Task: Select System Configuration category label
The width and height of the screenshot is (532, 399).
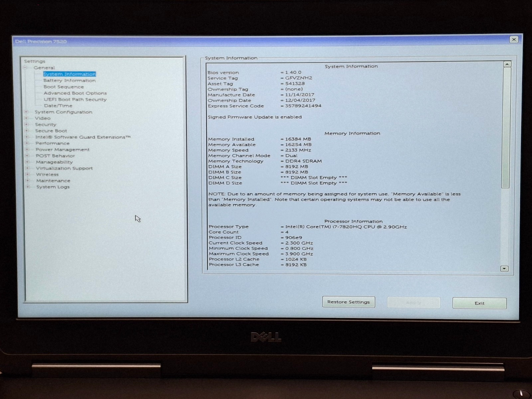Action: click(64, 112)
